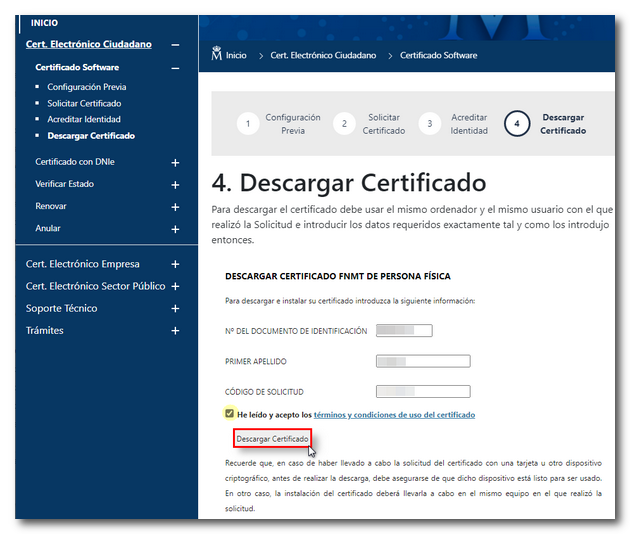Toggle the terms acceptance checkbox

(x=230, y=414)
